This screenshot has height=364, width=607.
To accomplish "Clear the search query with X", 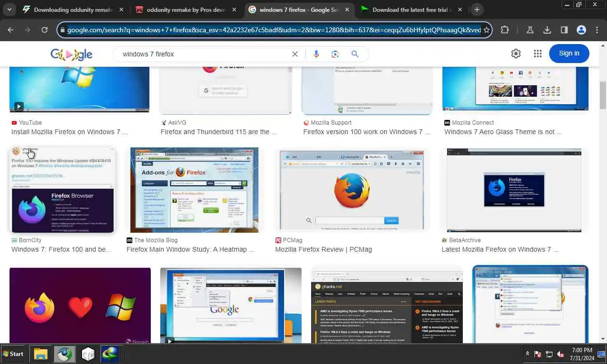I will [x=295, y=54].
